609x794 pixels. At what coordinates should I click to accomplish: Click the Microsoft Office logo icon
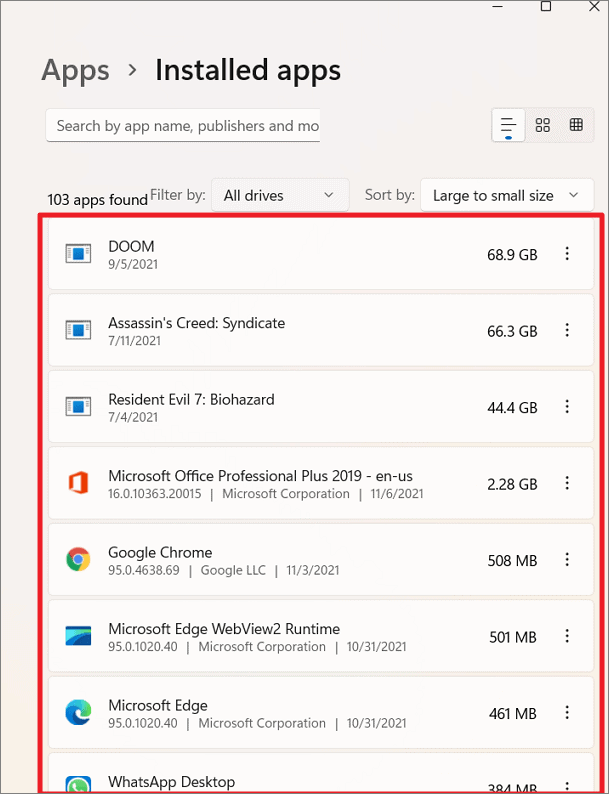[78, 483]
